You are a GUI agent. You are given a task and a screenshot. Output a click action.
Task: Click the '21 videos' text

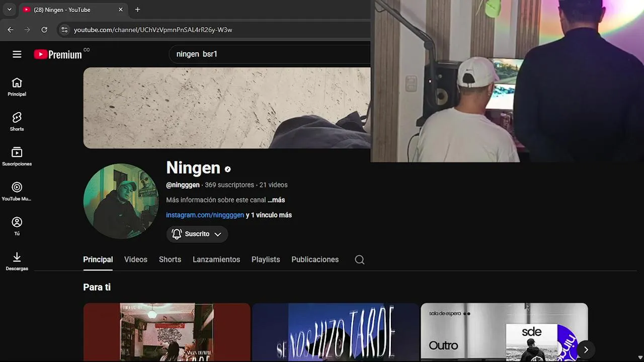[274, 185]
